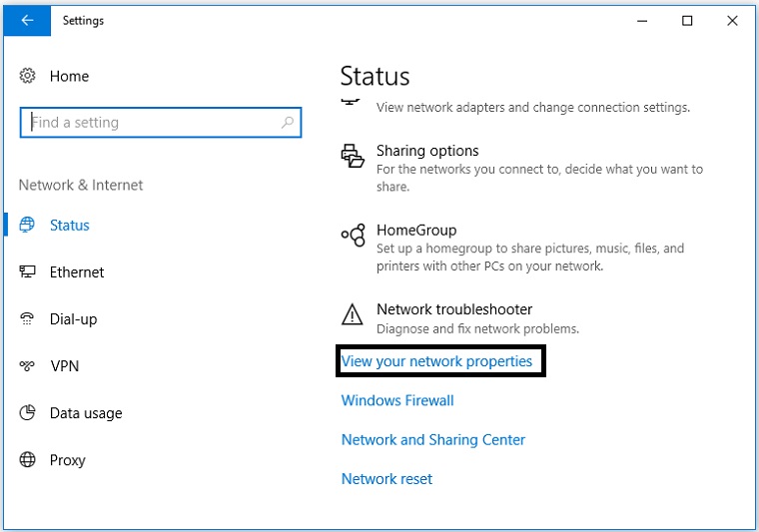
Task: Click the Sharing options icon
Action: pyautogui.click(x=353, y=157)
